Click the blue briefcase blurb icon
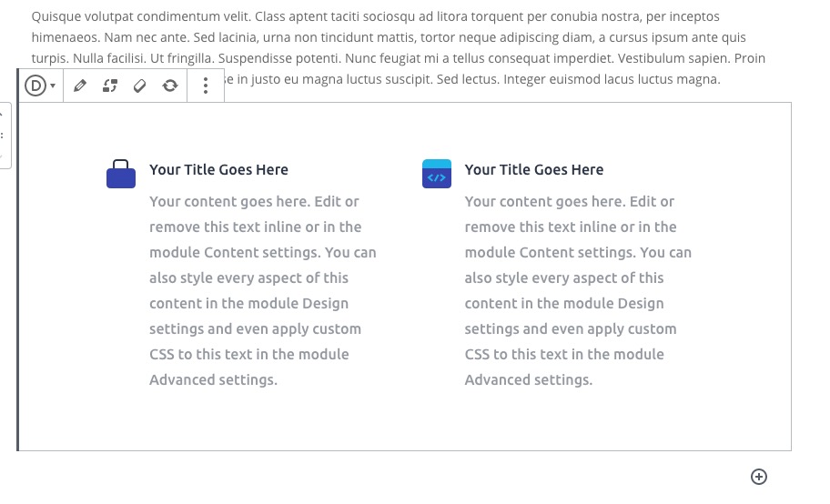The height and width of the screenshot is (504, 830). pos(121,174)
